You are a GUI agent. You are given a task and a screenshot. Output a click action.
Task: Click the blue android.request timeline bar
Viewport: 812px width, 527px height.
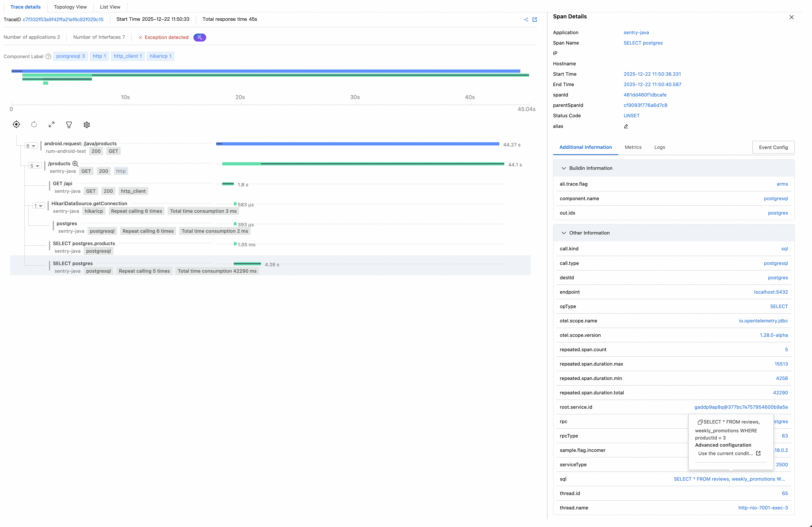[x=358, y=144]
